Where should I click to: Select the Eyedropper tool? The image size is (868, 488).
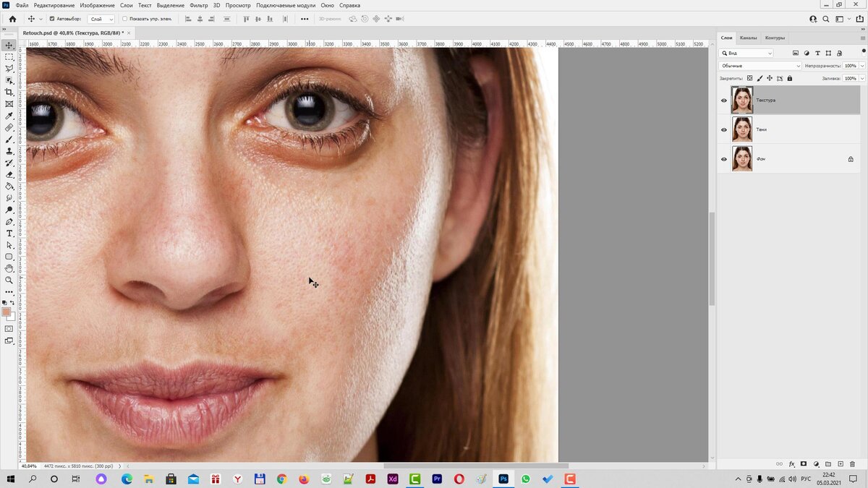pos(9,116)
